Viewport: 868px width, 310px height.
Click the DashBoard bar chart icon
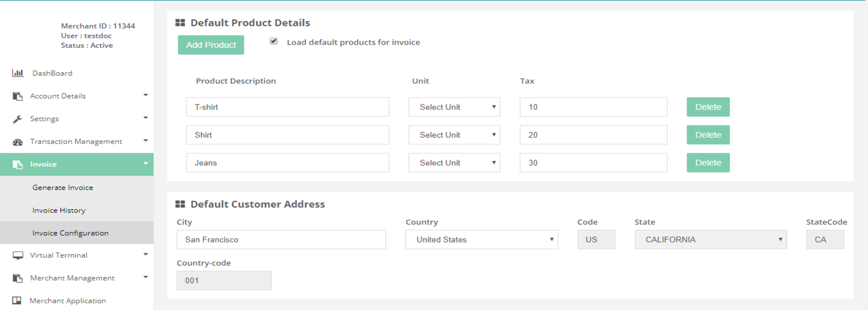(x=18, y=73)
